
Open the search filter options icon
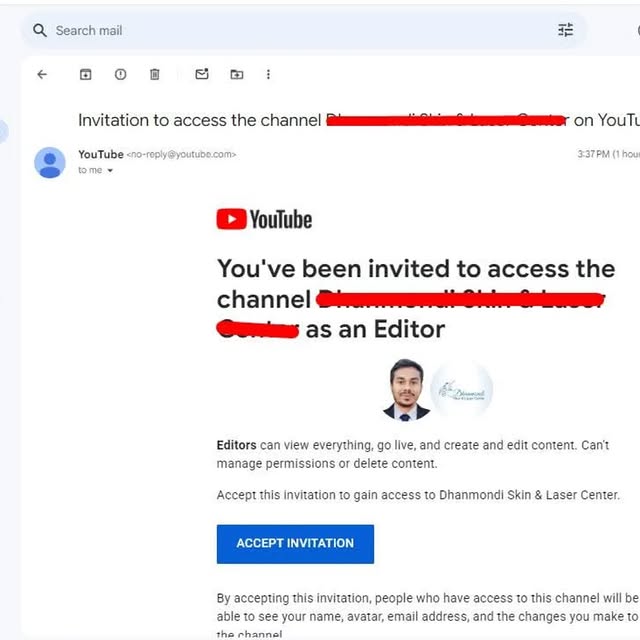[565, 30]
